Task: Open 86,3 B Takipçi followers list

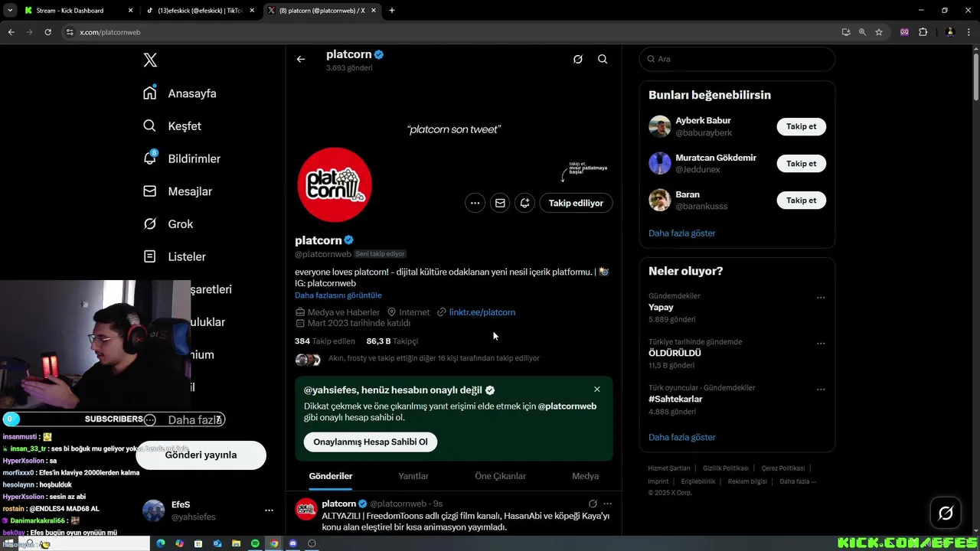Action: tap(392, 341)
